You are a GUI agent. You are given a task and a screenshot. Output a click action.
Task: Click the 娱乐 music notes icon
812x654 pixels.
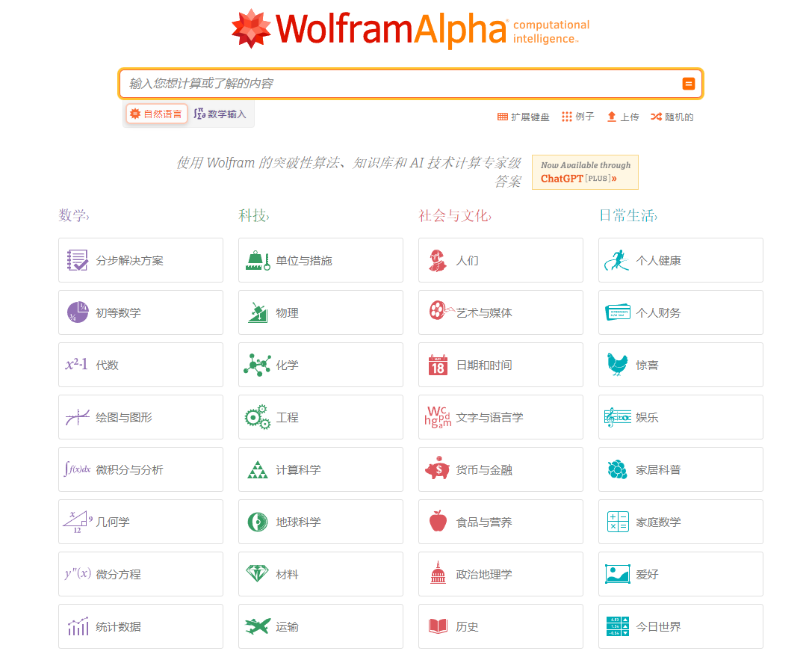618,416
